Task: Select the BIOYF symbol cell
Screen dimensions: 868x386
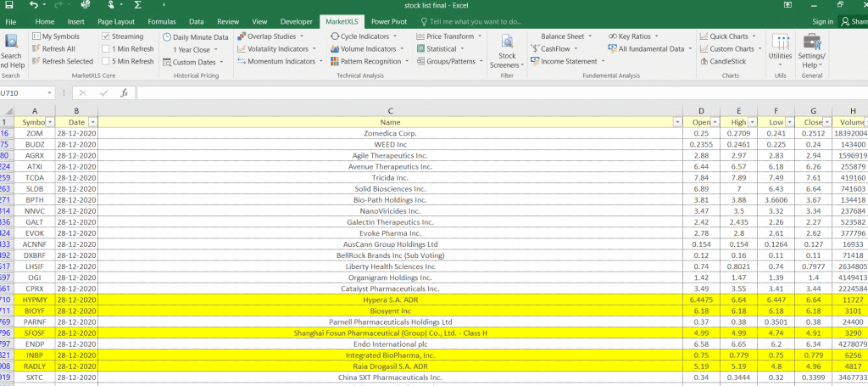Action: coord(35,310)
